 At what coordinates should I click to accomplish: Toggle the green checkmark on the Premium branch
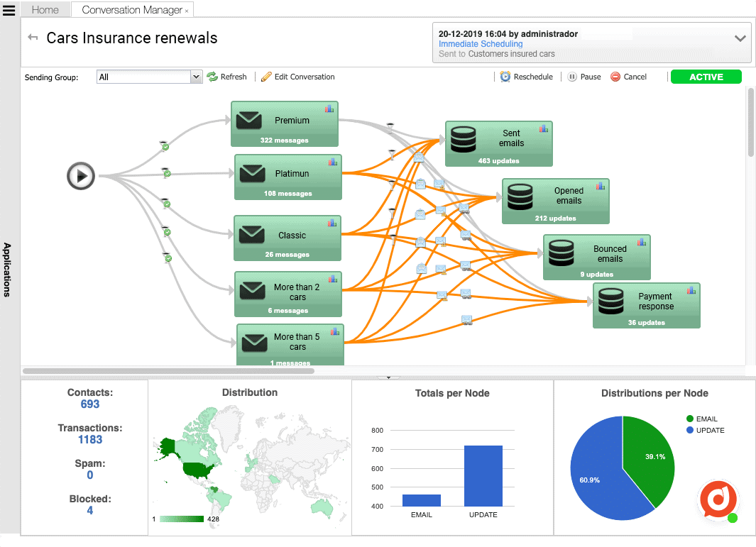164,147
